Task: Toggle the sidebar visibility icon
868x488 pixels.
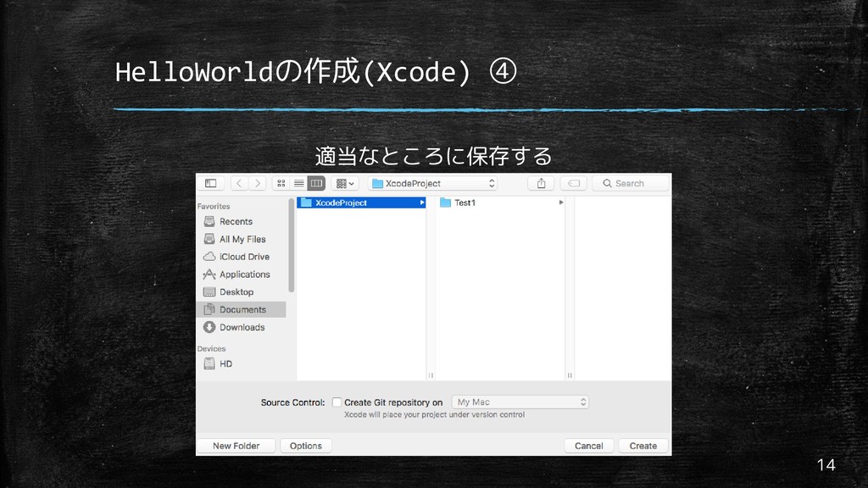Action: coord(210,183)
